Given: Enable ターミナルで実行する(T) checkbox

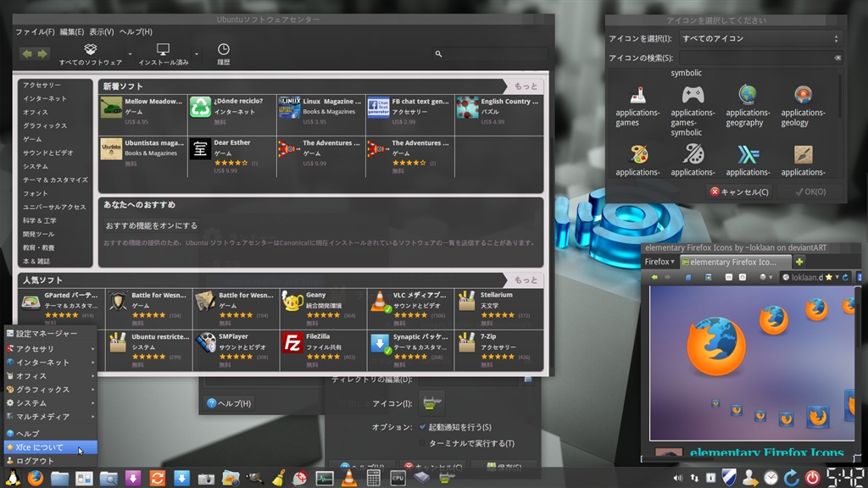Looking at the screenshot, I should 423,443.
